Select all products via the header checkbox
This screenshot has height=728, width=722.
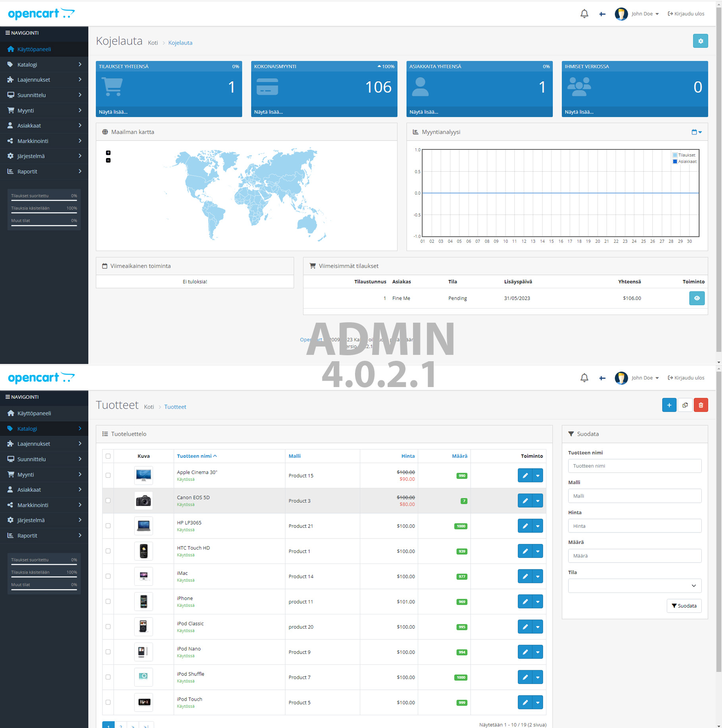pos(108,456)
